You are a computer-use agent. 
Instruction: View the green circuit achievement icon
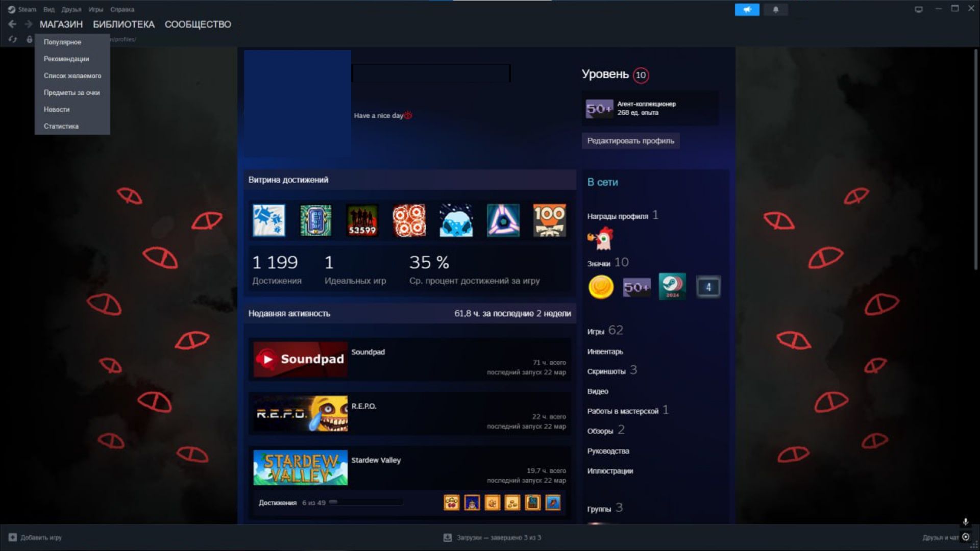click(315, 220)
